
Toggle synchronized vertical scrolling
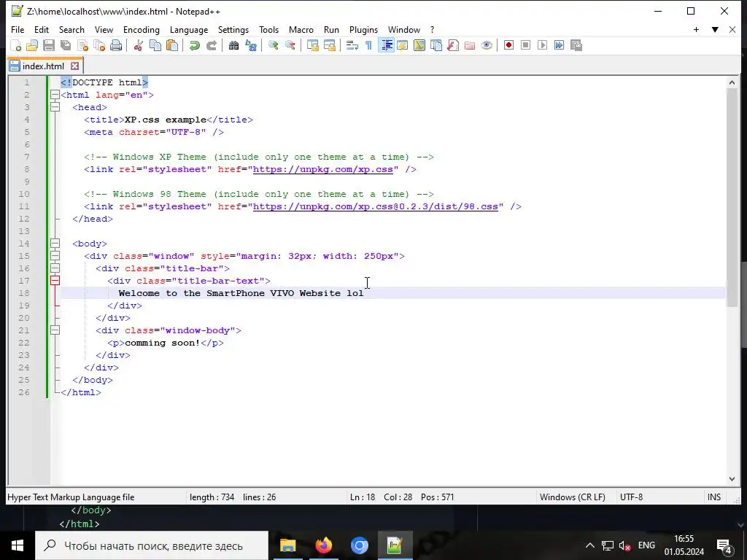pyautogui.click(x=312, y=45)
